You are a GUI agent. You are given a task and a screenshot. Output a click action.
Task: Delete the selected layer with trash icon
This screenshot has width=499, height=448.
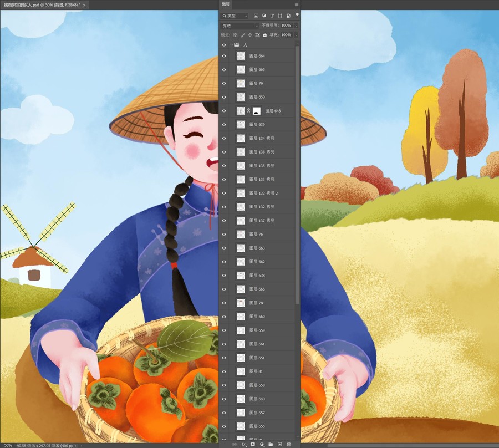point(289,444)
